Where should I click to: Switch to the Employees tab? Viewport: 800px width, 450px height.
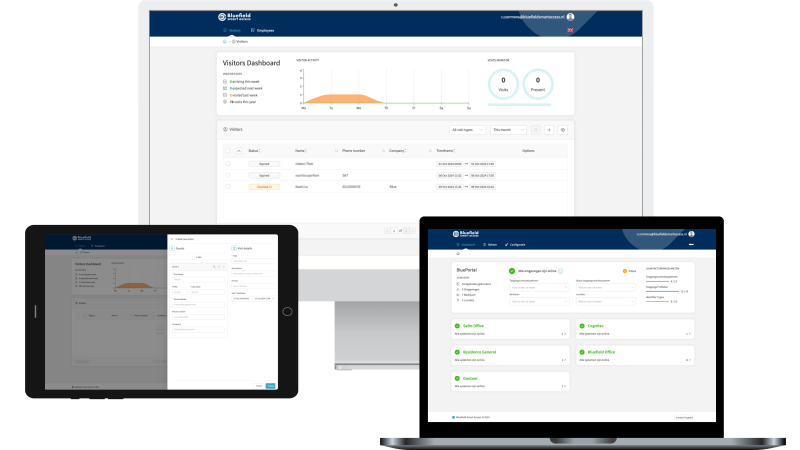click(x=263, y=31)
